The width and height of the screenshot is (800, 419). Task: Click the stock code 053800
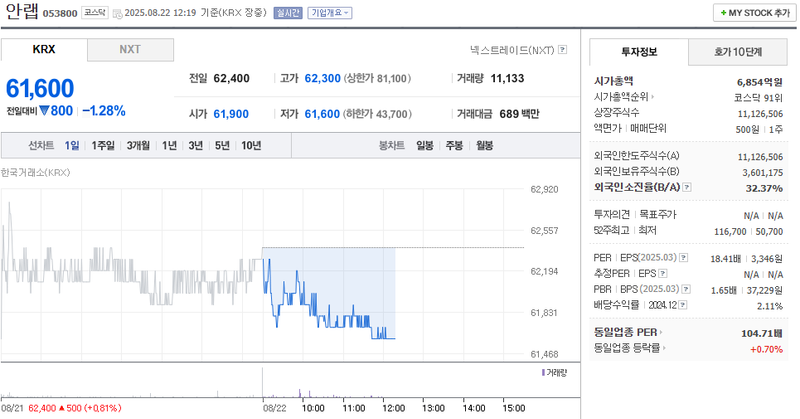(x=60, y=13)
